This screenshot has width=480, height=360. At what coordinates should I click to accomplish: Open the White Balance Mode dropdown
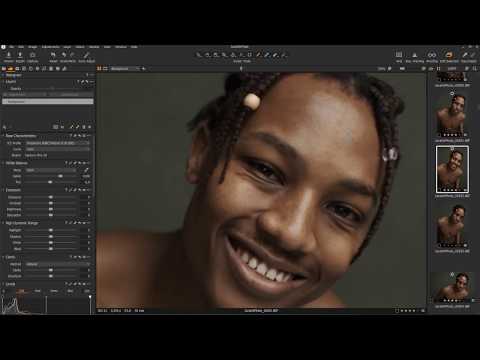click(51, 170)
